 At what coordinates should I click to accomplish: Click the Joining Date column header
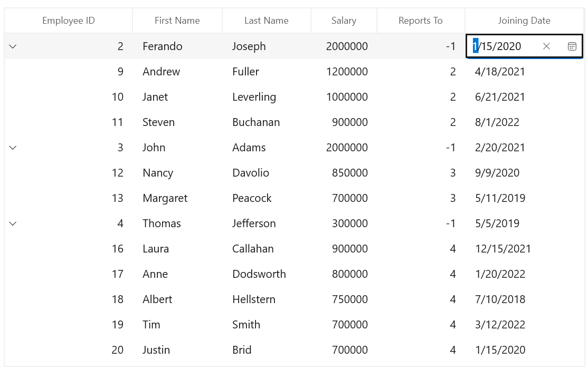[x=524, y=21]
